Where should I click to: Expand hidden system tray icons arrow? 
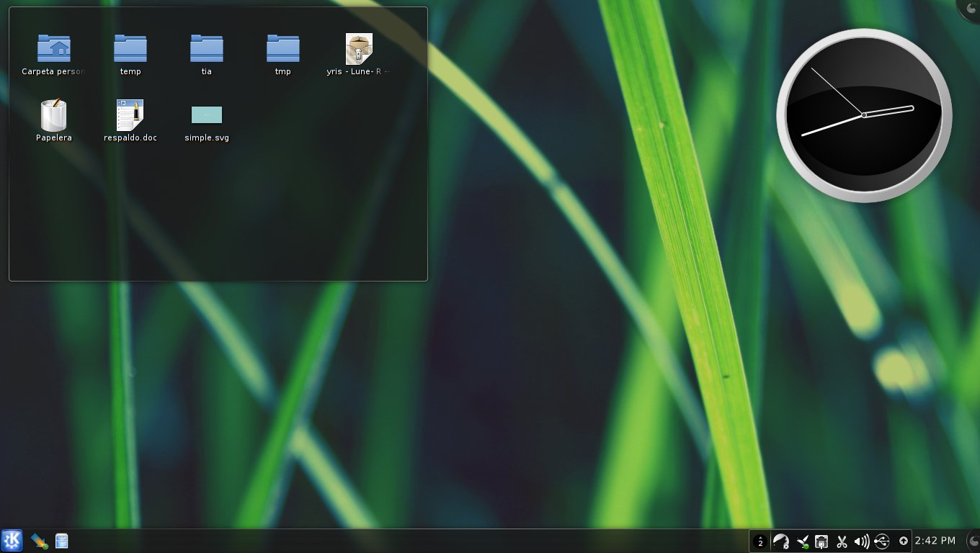tap(904, 541)
